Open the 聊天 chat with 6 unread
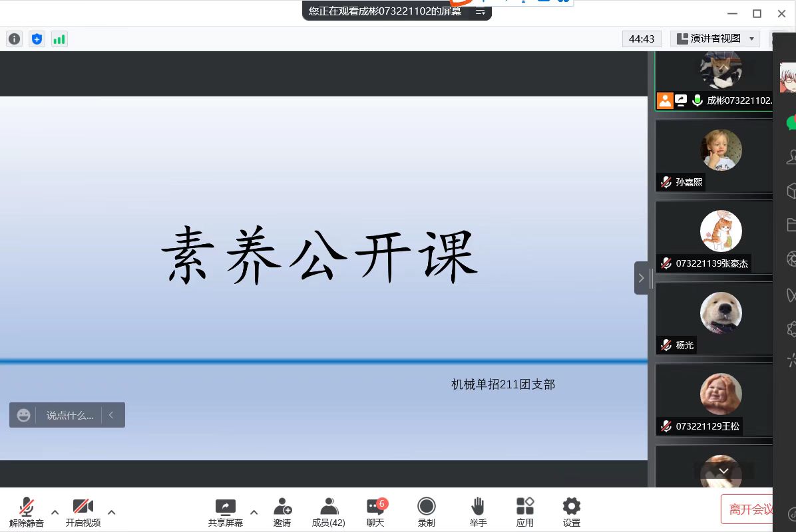Viewport: 796px width, 532px height. (376, 512)
